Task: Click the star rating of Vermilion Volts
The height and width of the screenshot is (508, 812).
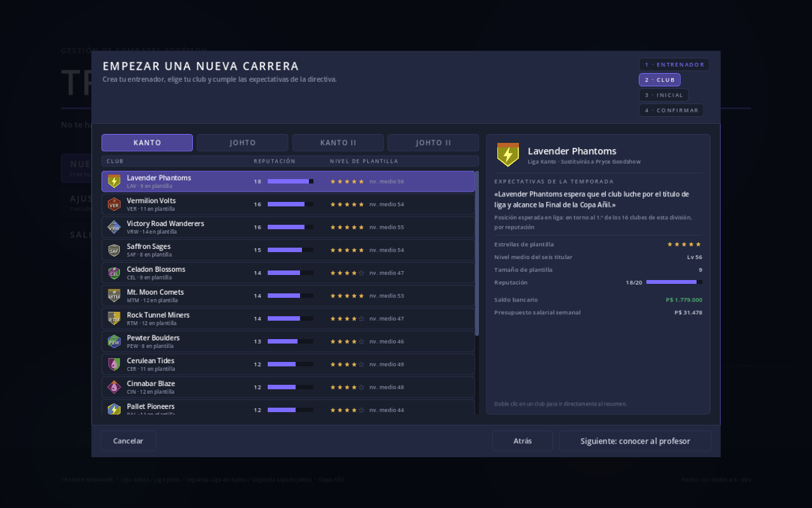Action: click(x=347, y=204)
